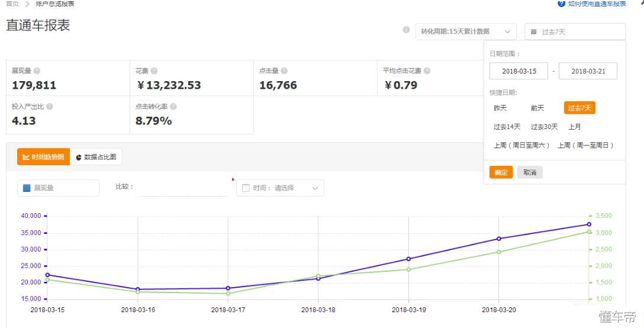Select the 过去30天 quick date
The width and height of the screenshot is (644, 328).
(x=544, y=127)
